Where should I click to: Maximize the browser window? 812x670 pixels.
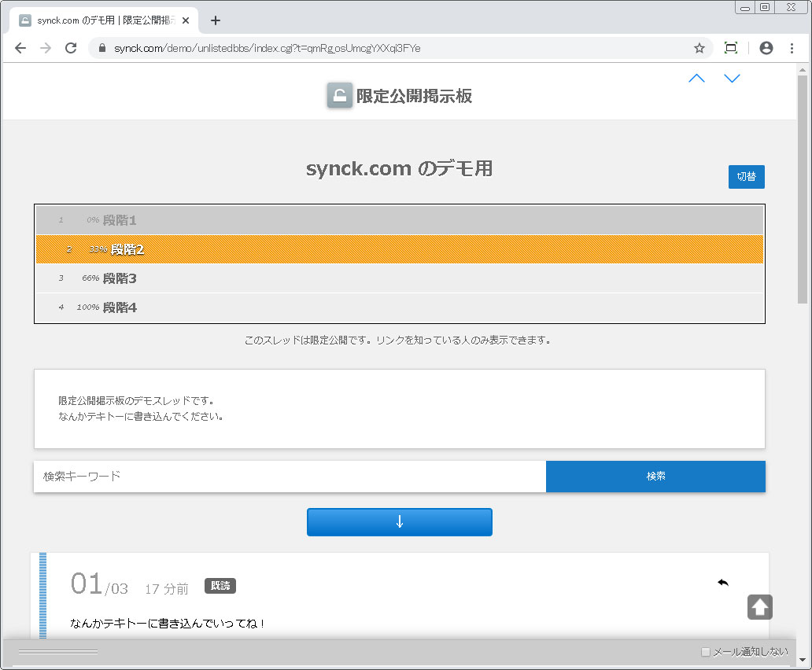point(764,7)
